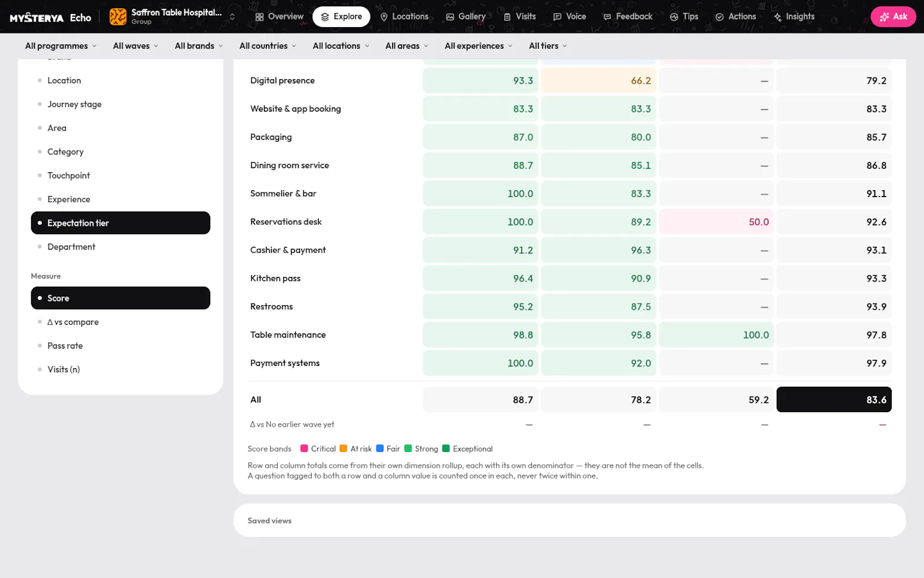
Task: Click the Saffron Table Hospitality group logo icon
Action: 118,17
